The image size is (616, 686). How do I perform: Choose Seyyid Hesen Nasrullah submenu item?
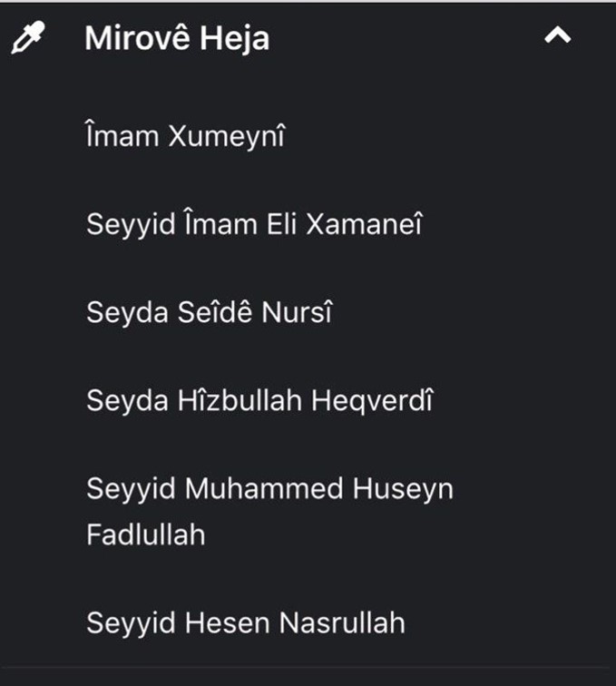point(246,622)
